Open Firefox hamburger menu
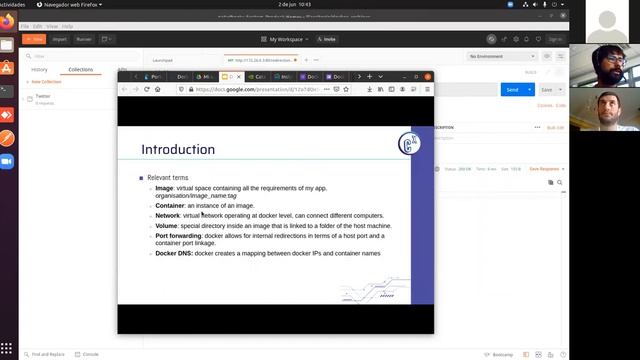This screenshot has height=360, width=640. tap(427, 89)
